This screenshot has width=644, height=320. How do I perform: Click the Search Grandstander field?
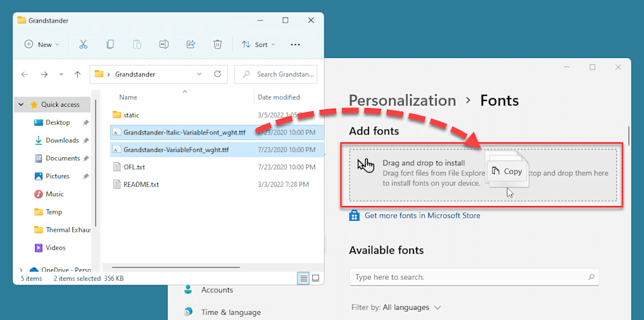[x=276, y=74]
